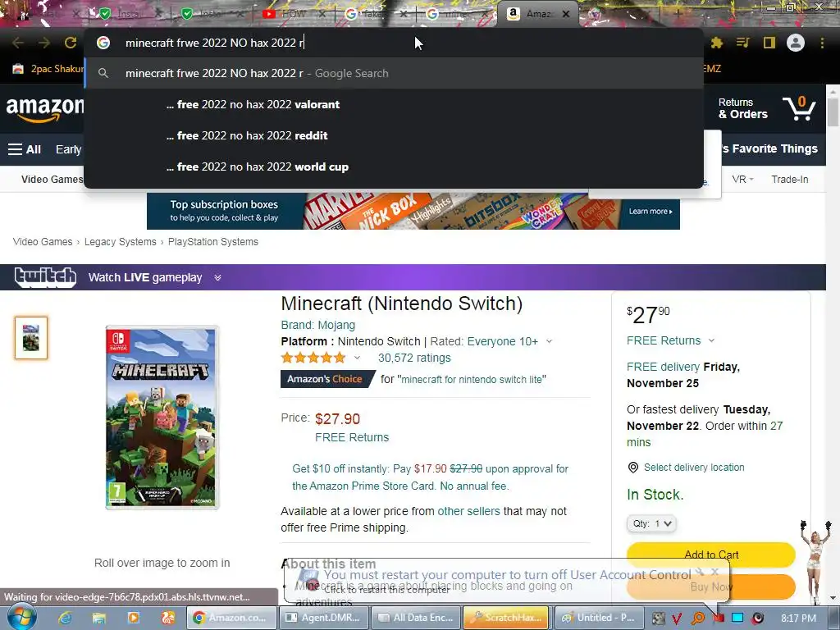Open the VR category dropdown
840x630 pixels.
click(x=742, y=180)
